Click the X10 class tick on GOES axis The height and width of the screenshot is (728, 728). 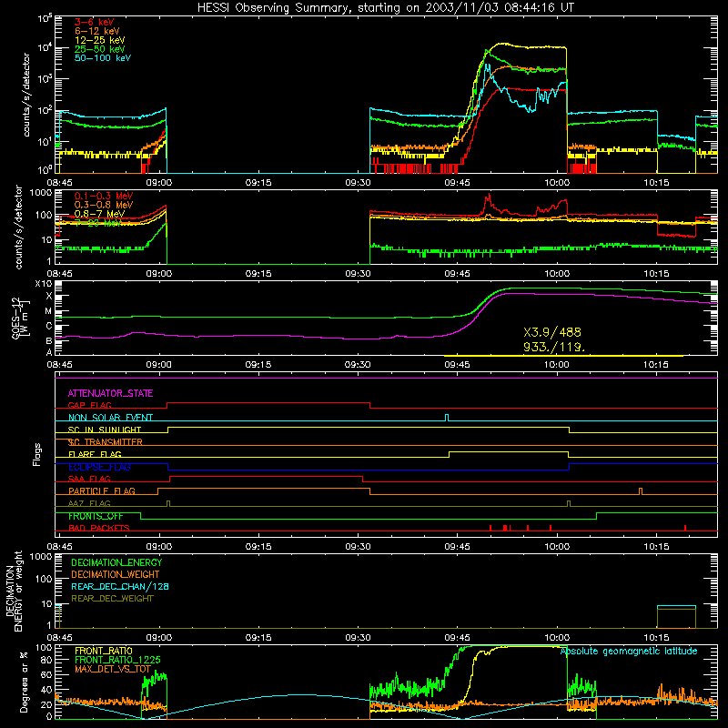tap(44, 284)
